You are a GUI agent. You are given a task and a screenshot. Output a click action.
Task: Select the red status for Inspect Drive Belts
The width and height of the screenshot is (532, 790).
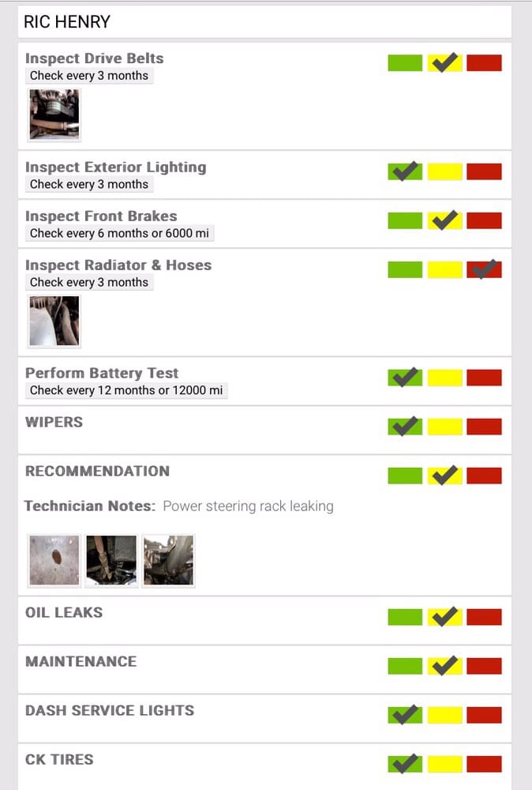pos(484,63)
